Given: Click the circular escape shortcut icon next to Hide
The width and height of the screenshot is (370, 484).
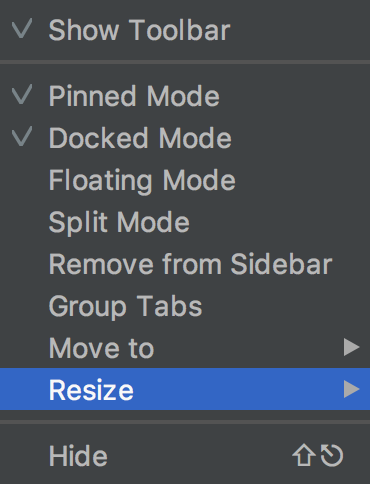Looking at the screenshot, I should click(x=332, y=455).
